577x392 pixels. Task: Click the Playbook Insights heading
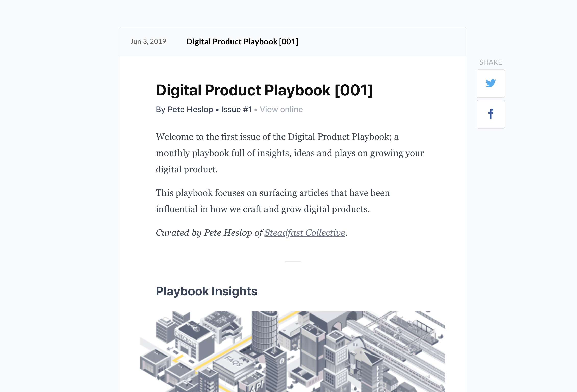point(207,291)
